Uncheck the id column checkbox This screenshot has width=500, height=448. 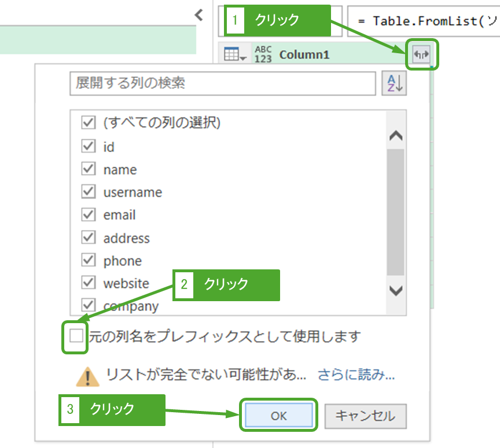click(x=89, y=146)
